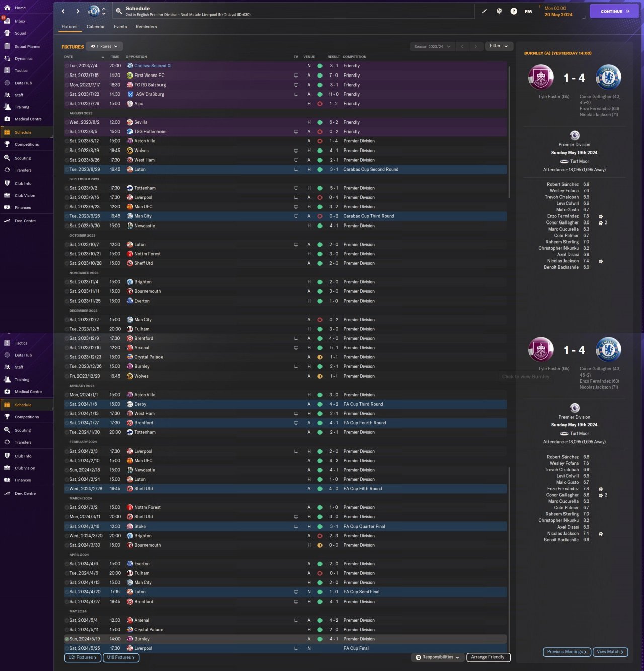Screen dimensions: 644x671
Task: Click the TSG Hoffenheim badge
Action: coord(130,132)
